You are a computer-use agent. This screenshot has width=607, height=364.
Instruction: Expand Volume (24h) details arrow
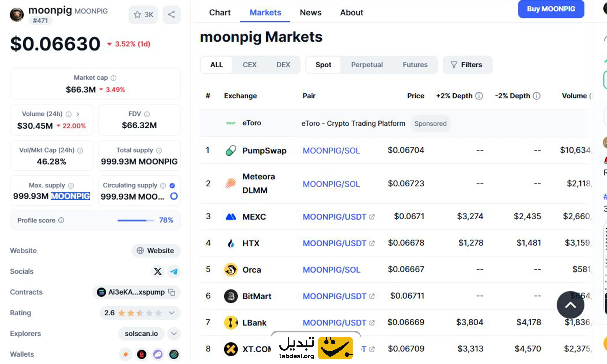(x=78, y=114)
